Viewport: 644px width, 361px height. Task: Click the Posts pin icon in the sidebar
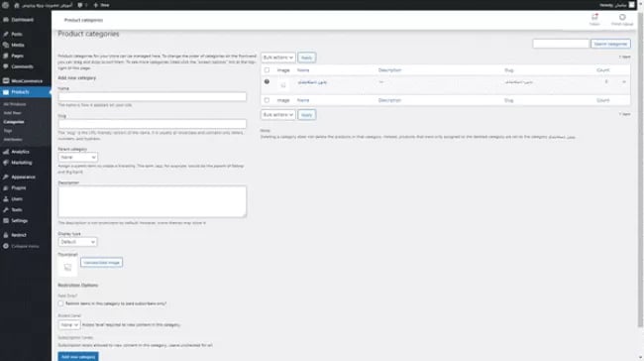[x=6, y=34]
